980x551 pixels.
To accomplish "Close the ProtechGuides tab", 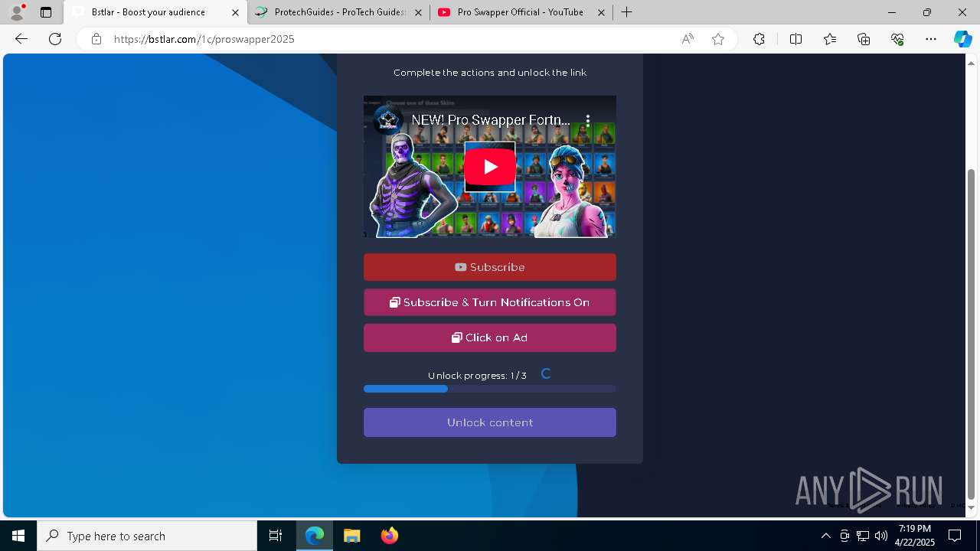I will pyautogui.click(x=418, y=12).
